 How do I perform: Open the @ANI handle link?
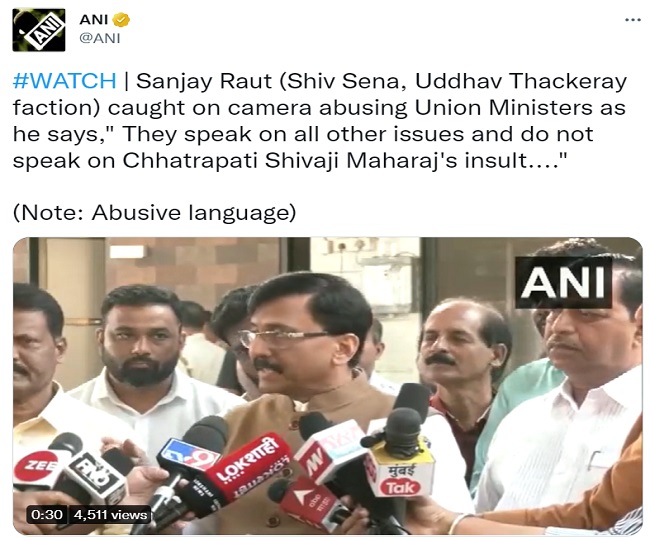pos(99,38)
